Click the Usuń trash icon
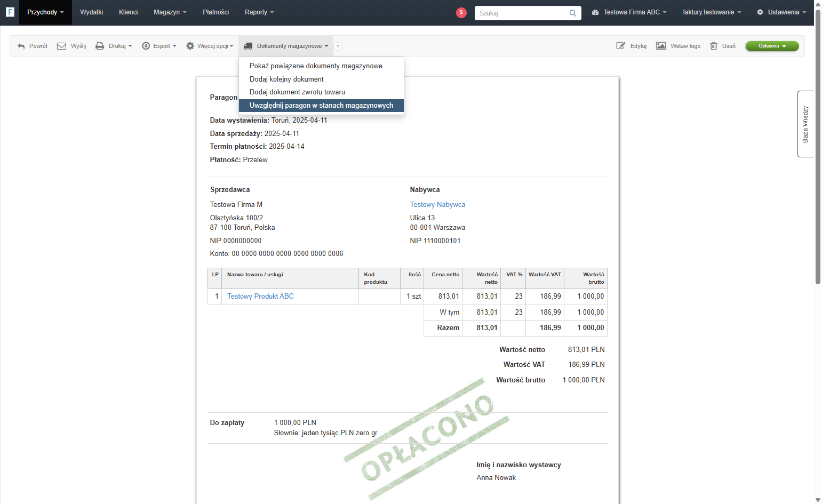This screenshot has height=504, width=822. (714, 46)
